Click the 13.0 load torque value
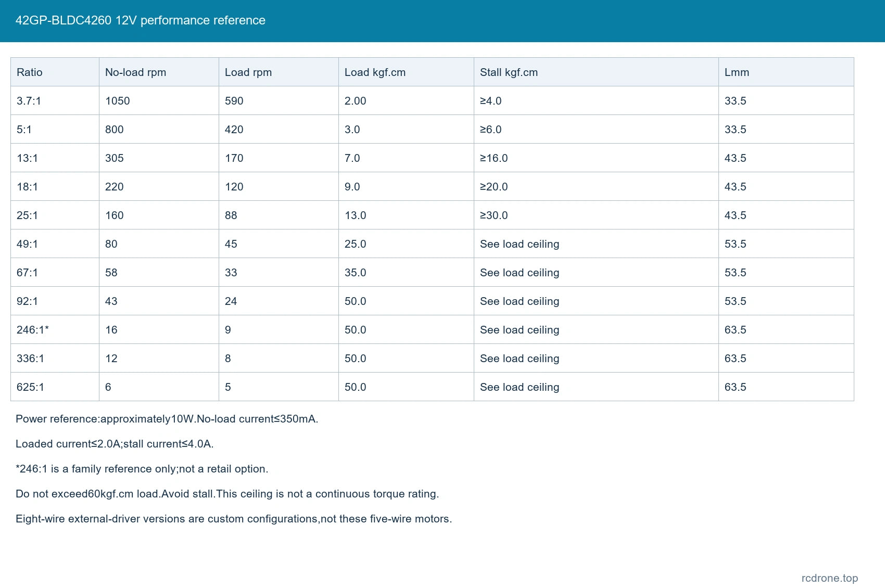The height and width of the screenshot is (588, 885). coord(356,215)
